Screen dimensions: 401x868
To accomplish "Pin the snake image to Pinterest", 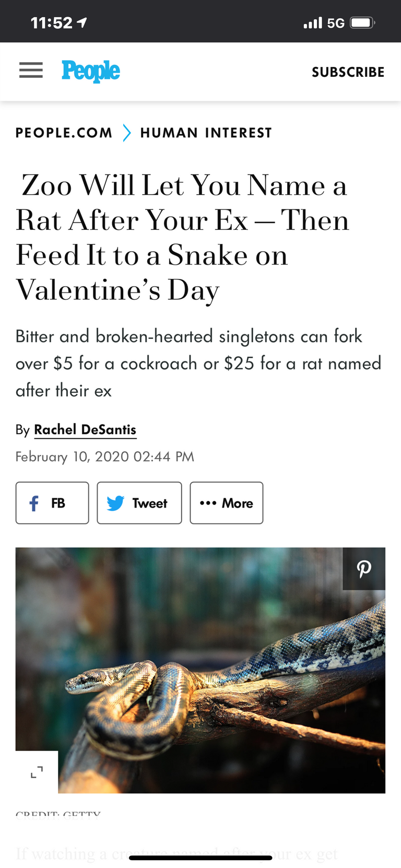I will coord(364,569).
